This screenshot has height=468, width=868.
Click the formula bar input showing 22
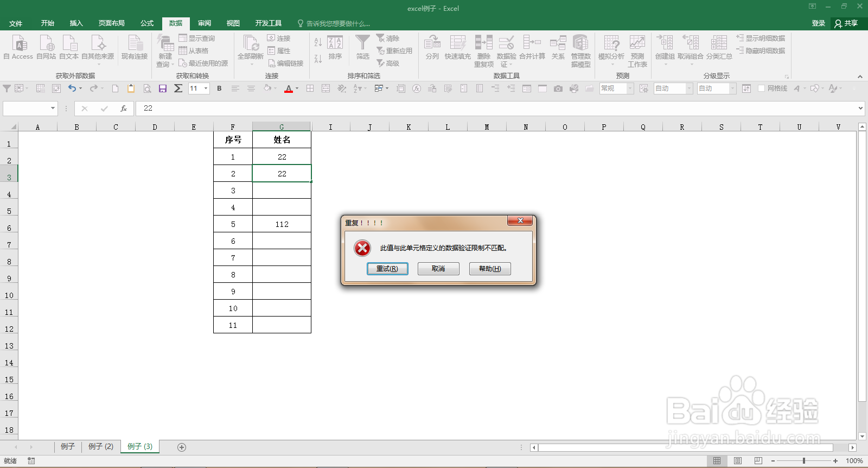click(x=496, y=109)
